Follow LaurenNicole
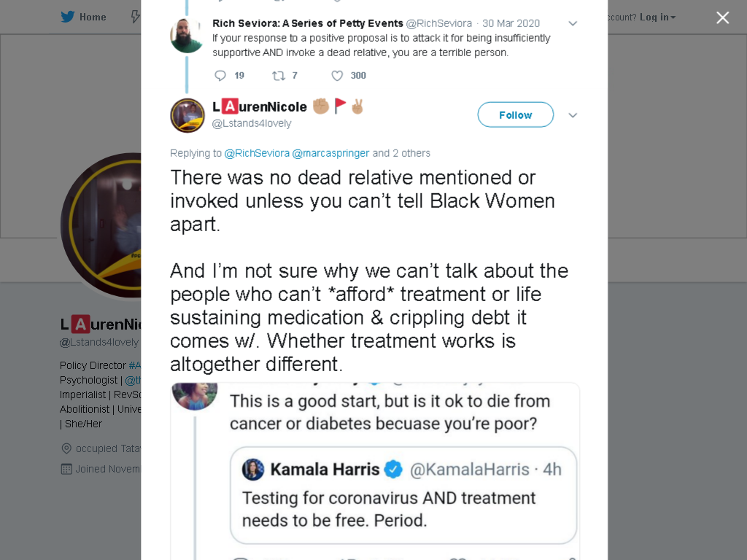 point(516,114)
